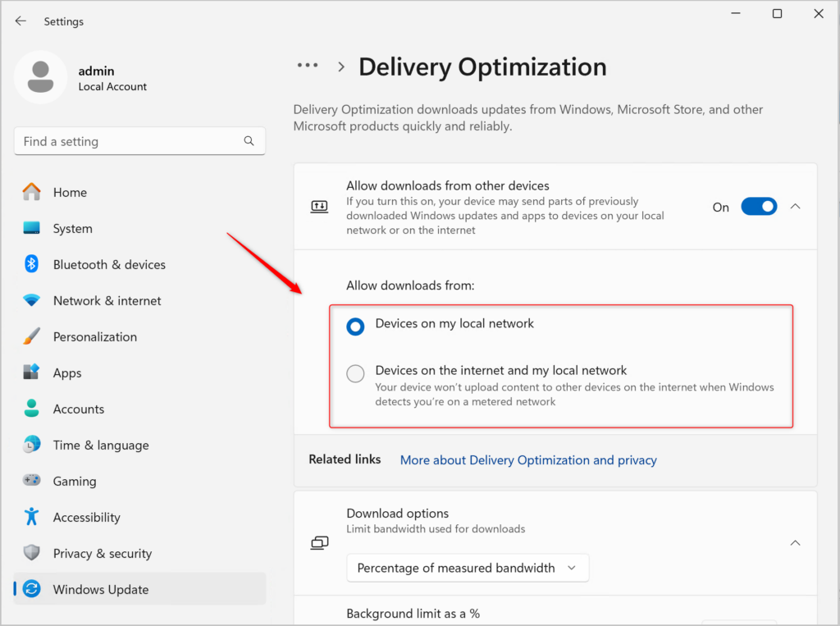Click the System monitor icon
Screen dimensions: 840x626
click(x=32, y=228)
